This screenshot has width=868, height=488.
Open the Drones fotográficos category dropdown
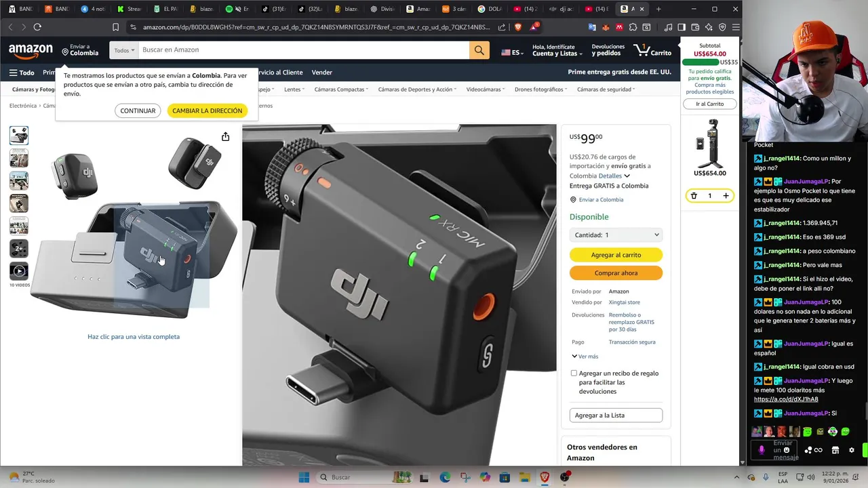[x=540, y=89]
